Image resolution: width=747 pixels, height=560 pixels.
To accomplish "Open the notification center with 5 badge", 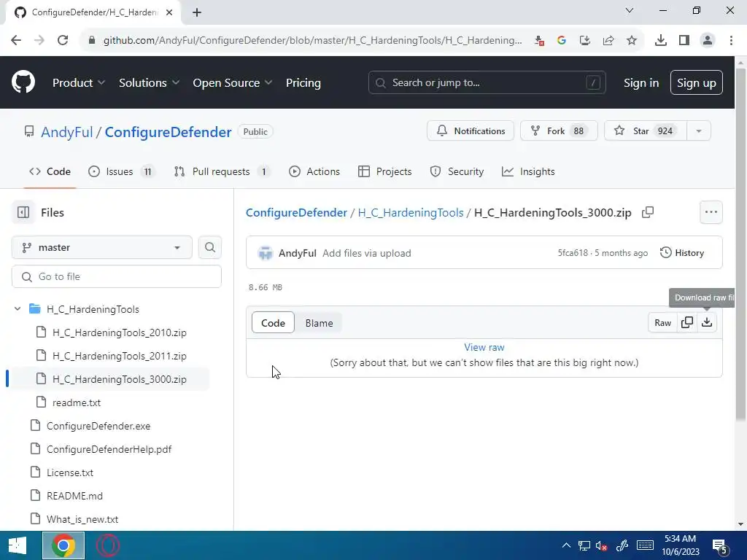I will [x=719, y=545].
